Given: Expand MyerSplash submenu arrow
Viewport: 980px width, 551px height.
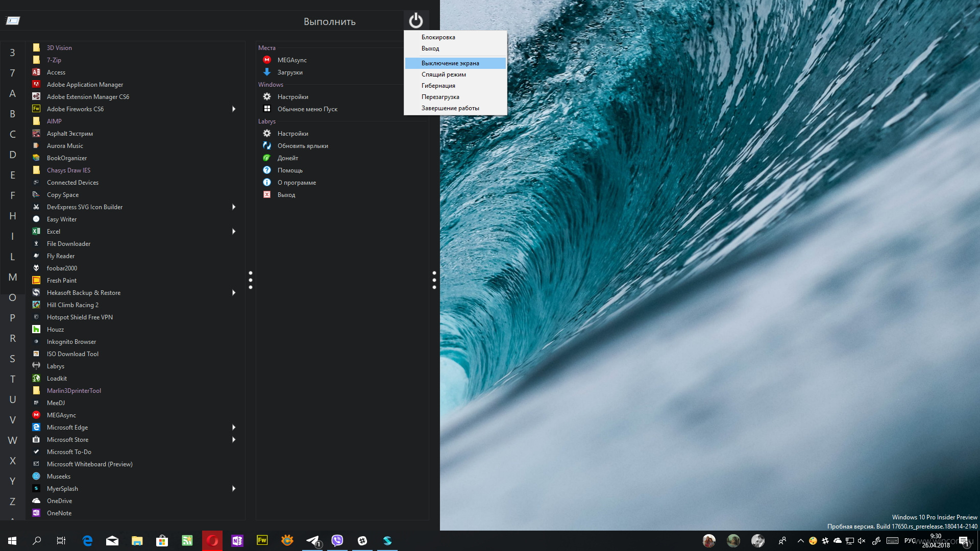Looking at the screenshot, I should (x=234, y=489).
